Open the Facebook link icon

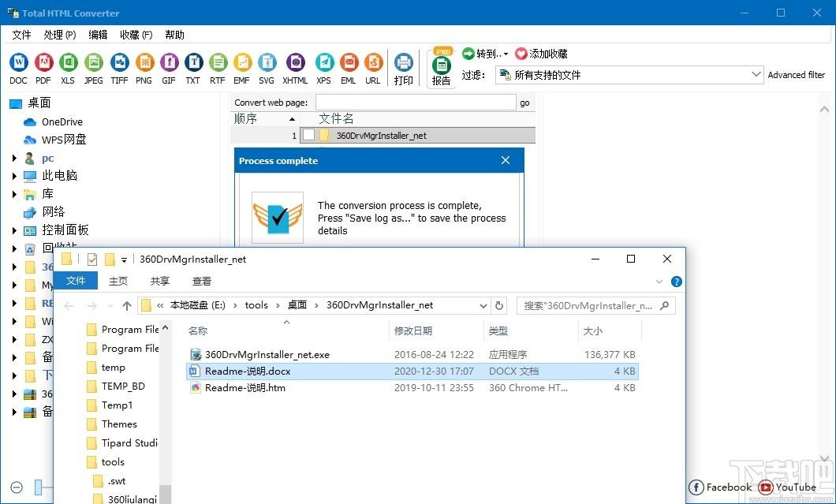coord(696,487)
